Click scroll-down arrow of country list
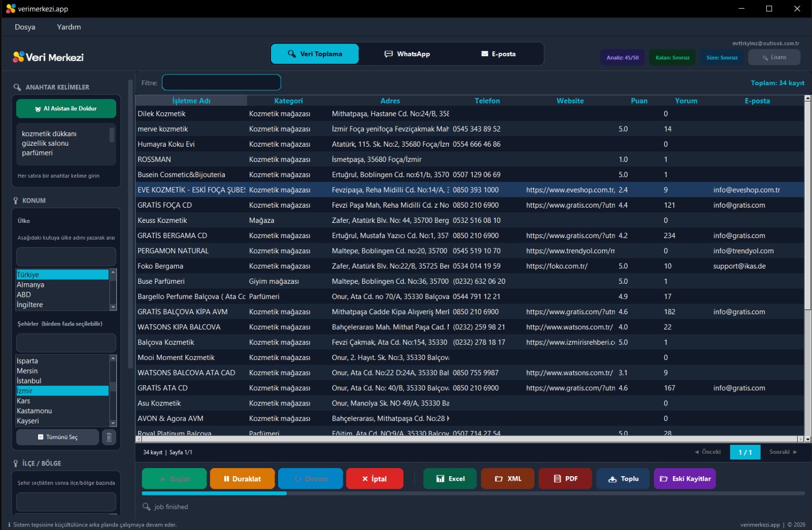 pyautogui.click(x=113, y=307)
